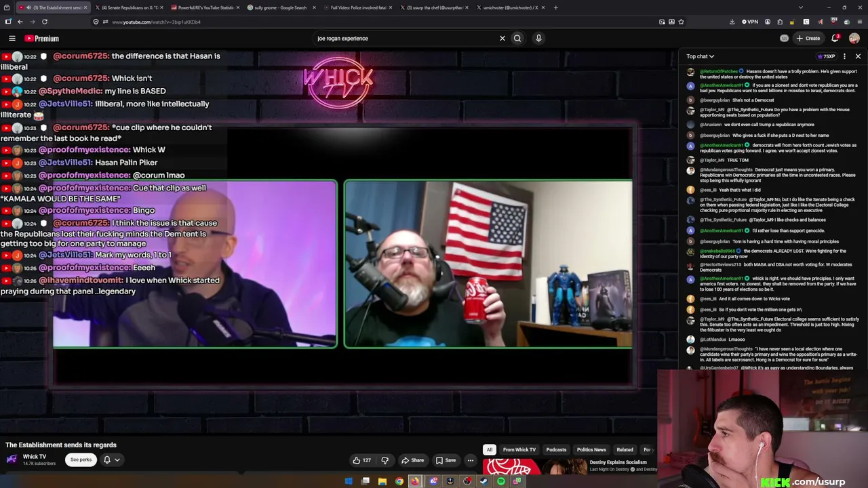Toggle channel notification bell
This screenshot has width=868, height=488.
(106, 460)
